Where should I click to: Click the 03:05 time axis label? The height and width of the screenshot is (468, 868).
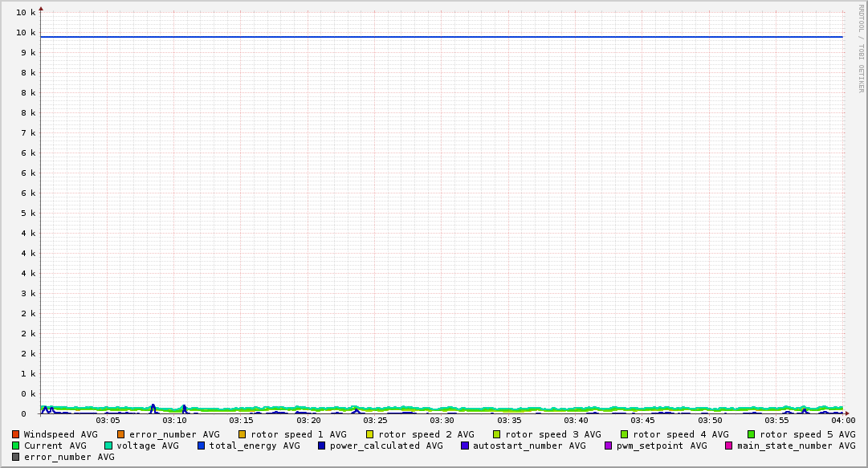(108, 420)
